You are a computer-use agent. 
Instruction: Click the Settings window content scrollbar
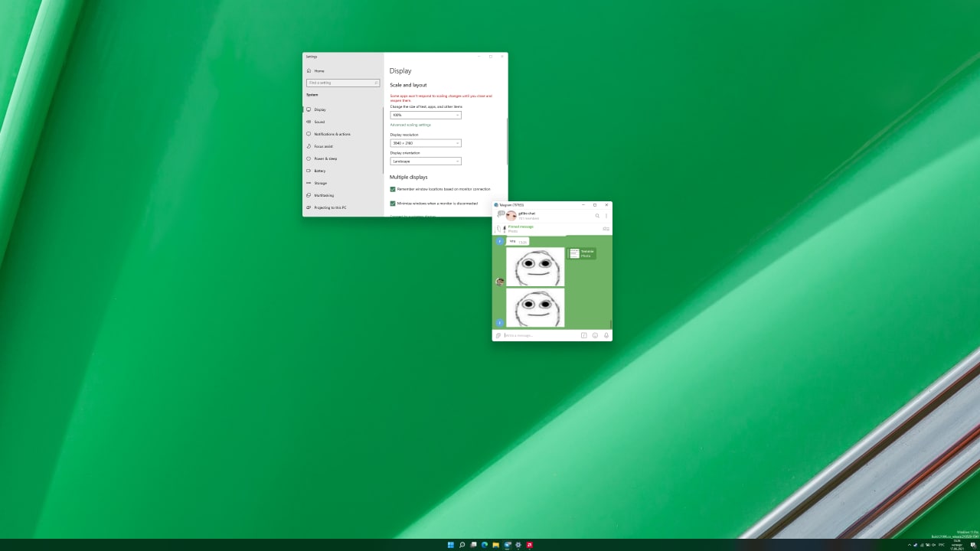tap(506, 142)
